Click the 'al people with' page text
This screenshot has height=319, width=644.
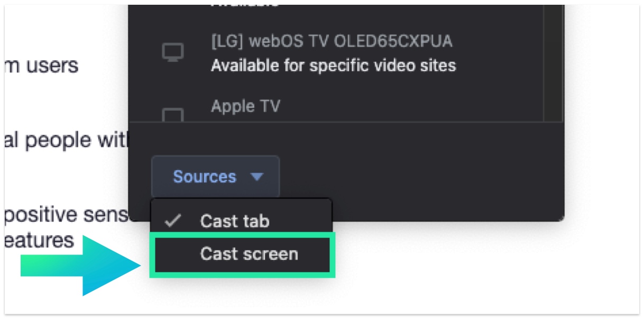click(x=65, y=141)
